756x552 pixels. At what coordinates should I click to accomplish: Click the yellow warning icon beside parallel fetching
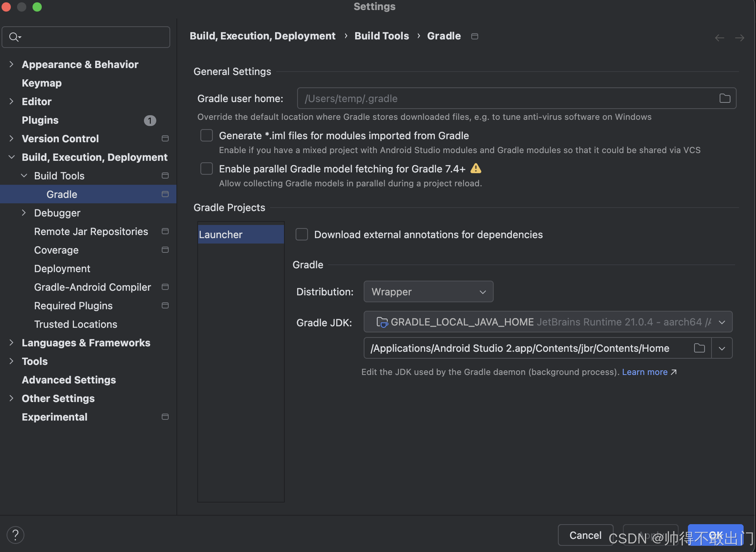tap(476, 169)
